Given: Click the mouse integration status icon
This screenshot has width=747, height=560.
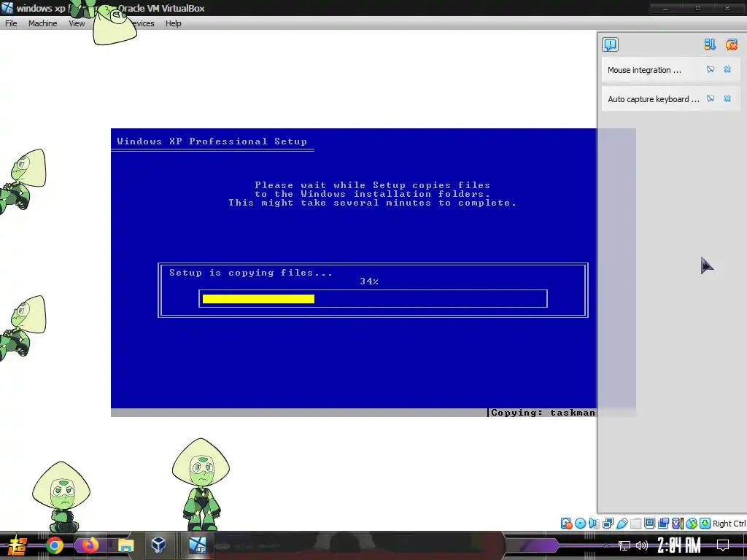Looking at the screenshot, I should [692, 524].
